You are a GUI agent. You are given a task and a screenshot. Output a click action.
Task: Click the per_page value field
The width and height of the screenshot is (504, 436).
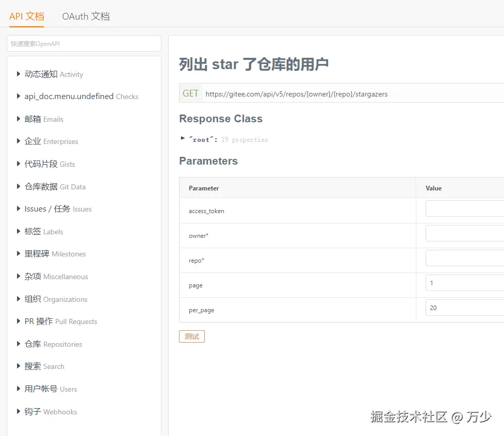pyautogui.click(x=465, y=308)
